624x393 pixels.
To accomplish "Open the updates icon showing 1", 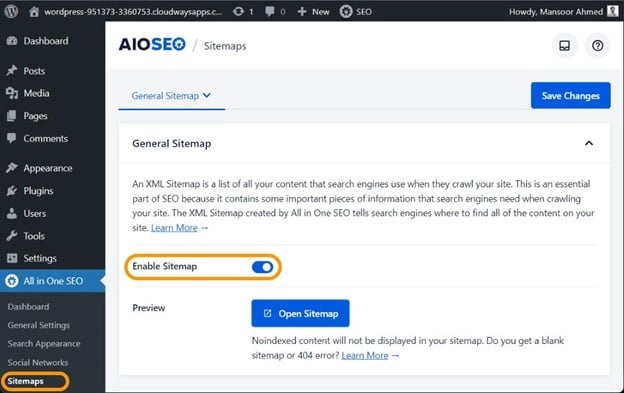I will (238, 12).
